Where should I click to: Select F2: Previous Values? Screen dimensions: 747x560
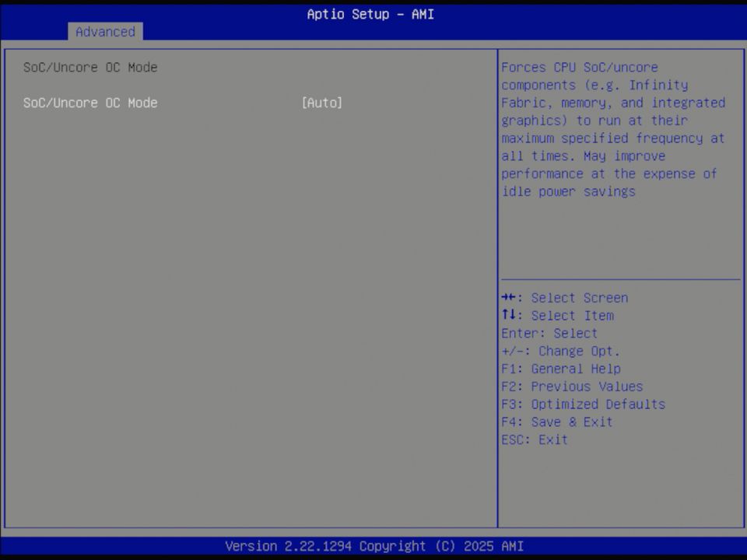(x=571, y=386)
